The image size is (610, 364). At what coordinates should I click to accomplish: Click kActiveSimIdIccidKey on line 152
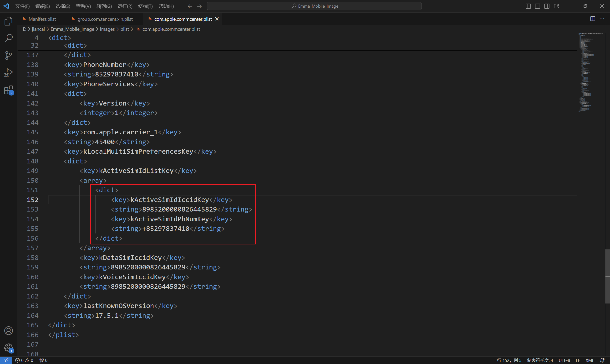(170, 200)
